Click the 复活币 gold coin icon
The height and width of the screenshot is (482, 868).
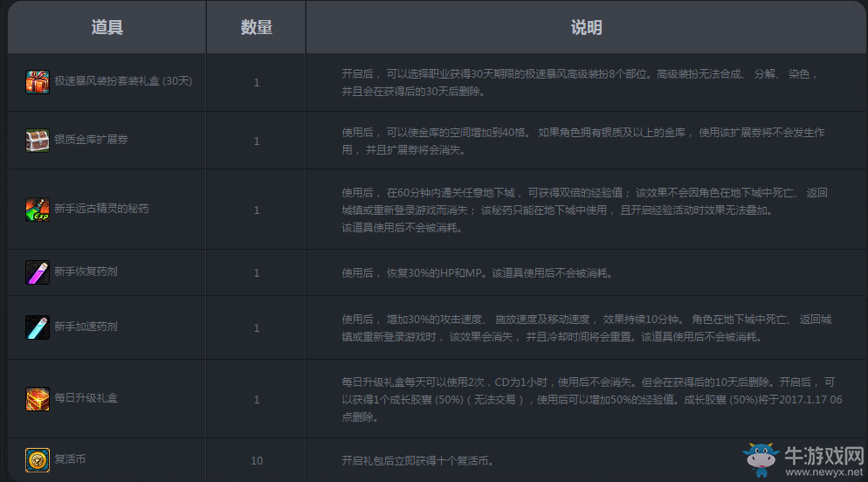click(37, 460)
